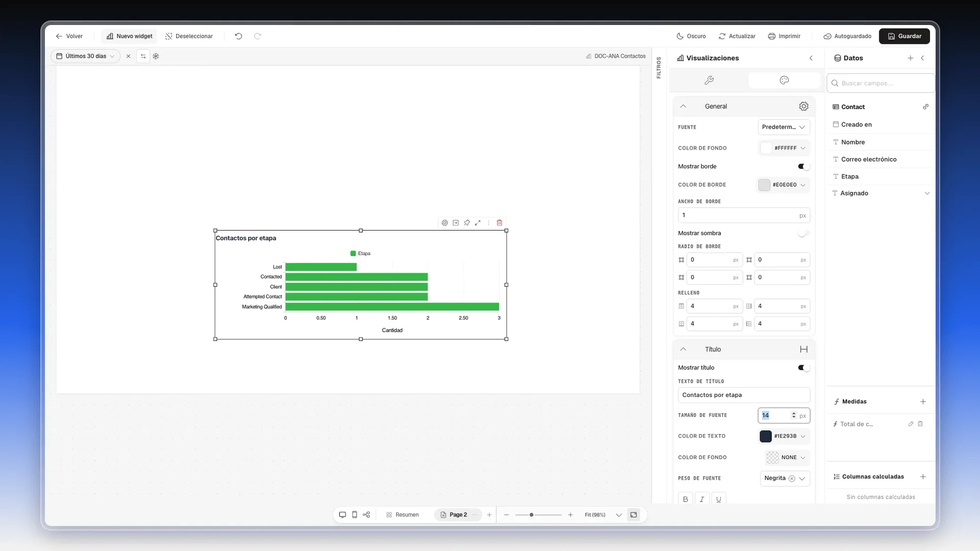Click the snowflake freeze filter icon
Screen dimensions: 980x551
tap(156, 56)
